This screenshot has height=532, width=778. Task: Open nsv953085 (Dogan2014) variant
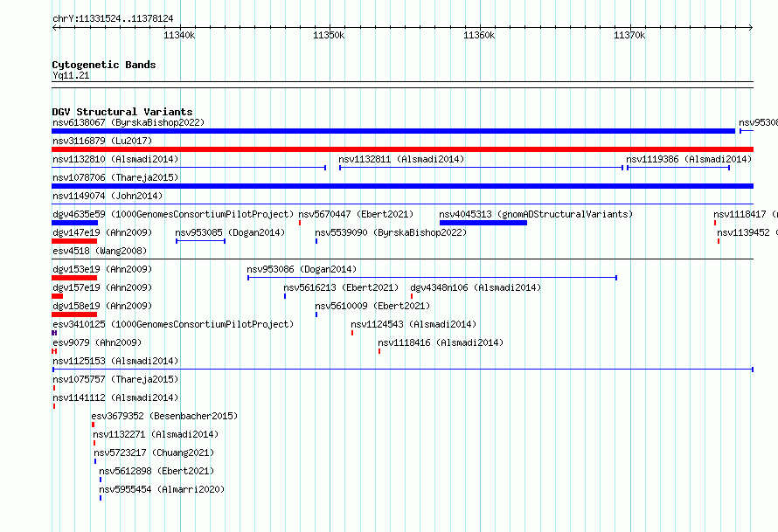click(230, 232)
